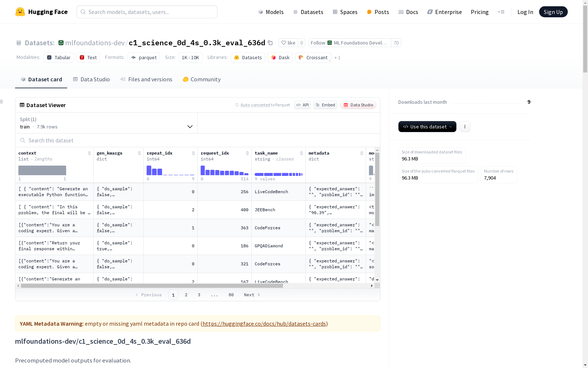
Task: Select the JEEBench table cell
Action: point(279,210)
